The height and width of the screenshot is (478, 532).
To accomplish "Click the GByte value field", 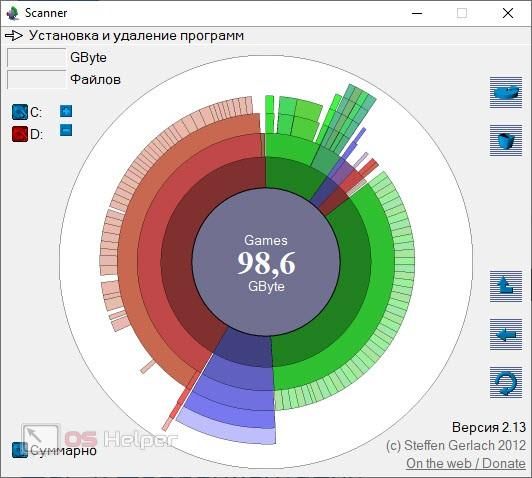I will (x=36, y=57).
